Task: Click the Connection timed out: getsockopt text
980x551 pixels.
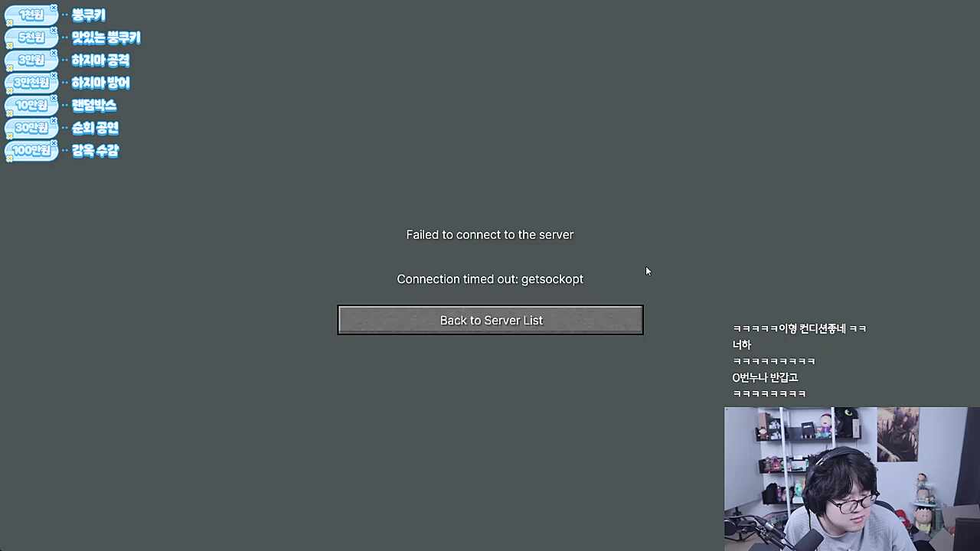Action: pos(490,279)
